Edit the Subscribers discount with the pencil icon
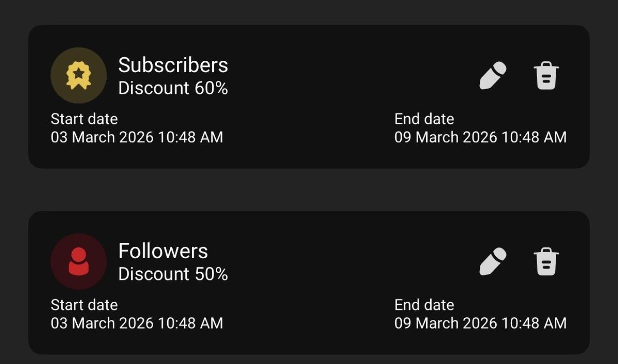The height and width of the screenshot is (364, 618). (493, 76)
